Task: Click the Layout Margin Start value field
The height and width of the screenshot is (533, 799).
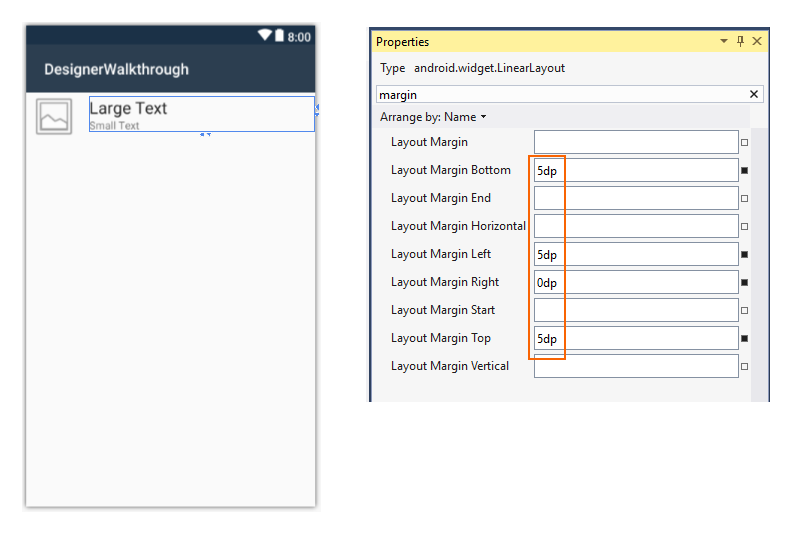Action: pyautogui.click(x=636, y=310)
